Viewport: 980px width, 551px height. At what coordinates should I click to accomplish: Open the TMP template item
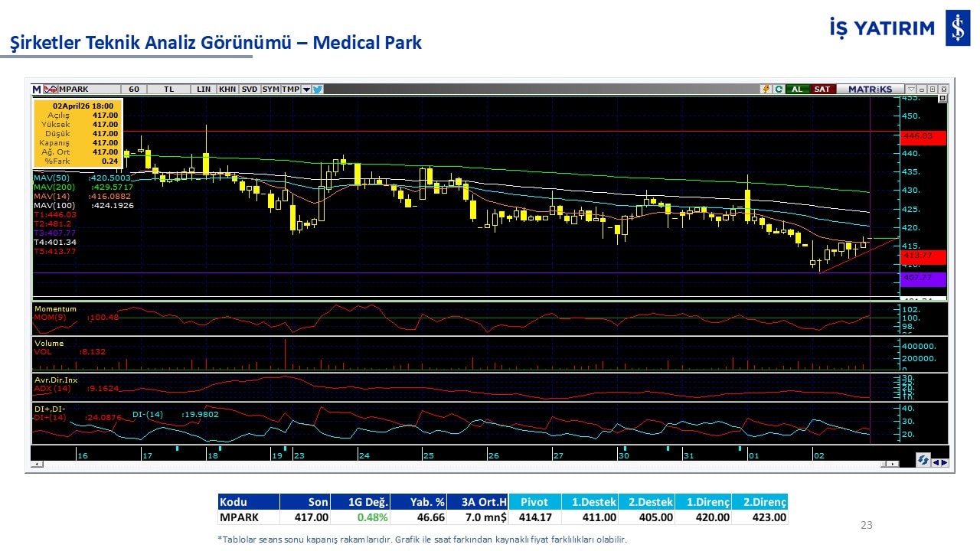tap(290, 89)
